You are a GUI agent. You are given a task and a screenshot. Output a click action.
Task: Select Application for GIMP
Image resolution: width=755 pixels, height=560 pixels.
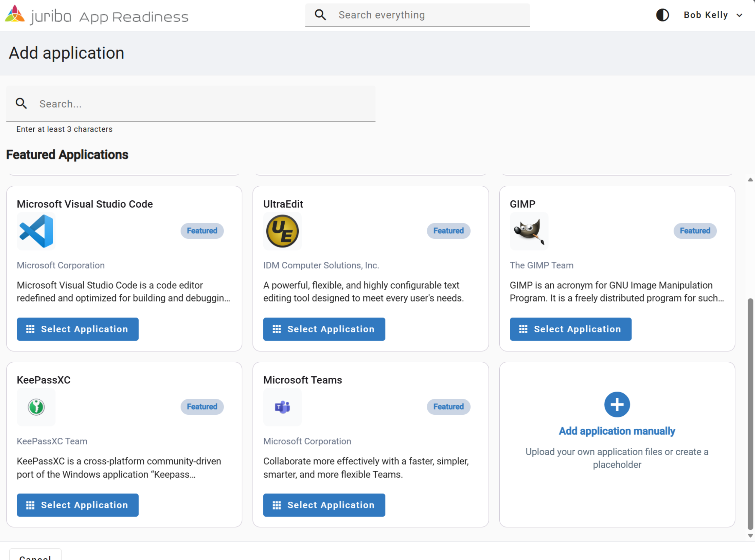pos(570,329)
